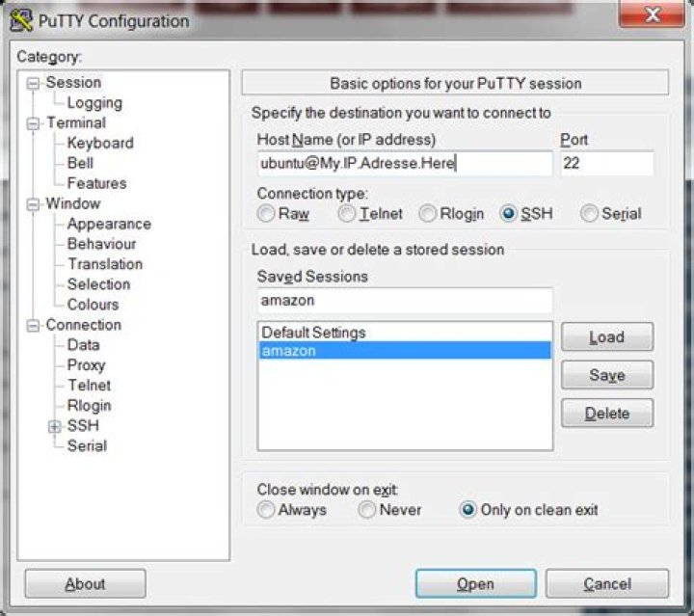Open the Serial category in tree
This screenshot has width=694, height=616.
click(87, 446)
